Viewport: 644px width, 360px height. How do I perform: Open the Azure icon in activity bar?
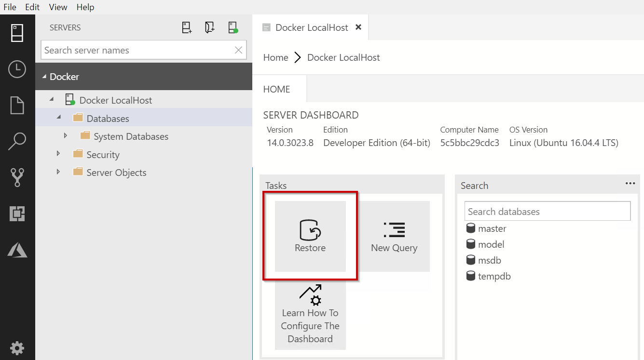(x=17, y=250)
